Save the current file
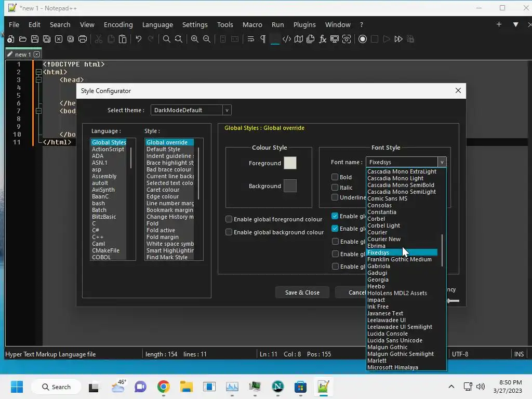This screenshot has height=399, width=532. (35, 39)
